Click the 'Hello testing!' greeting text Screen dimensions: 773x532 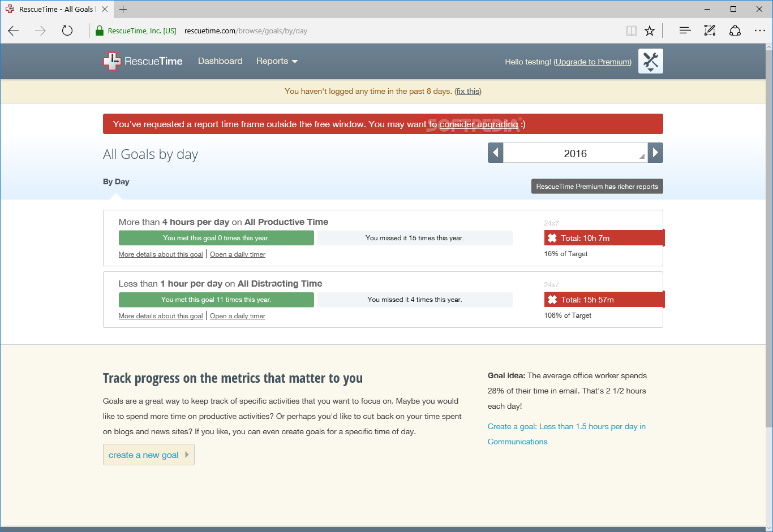[x=528, y=62]
